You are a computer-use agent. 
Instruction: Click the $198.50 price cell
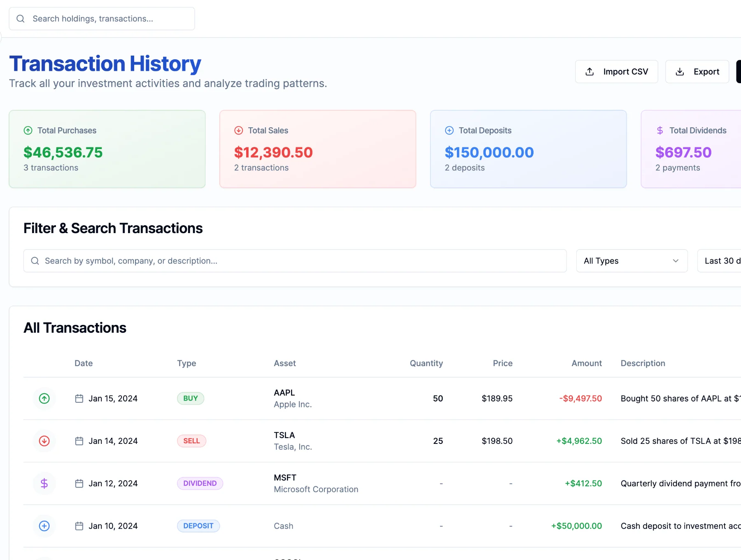point(497,441)
